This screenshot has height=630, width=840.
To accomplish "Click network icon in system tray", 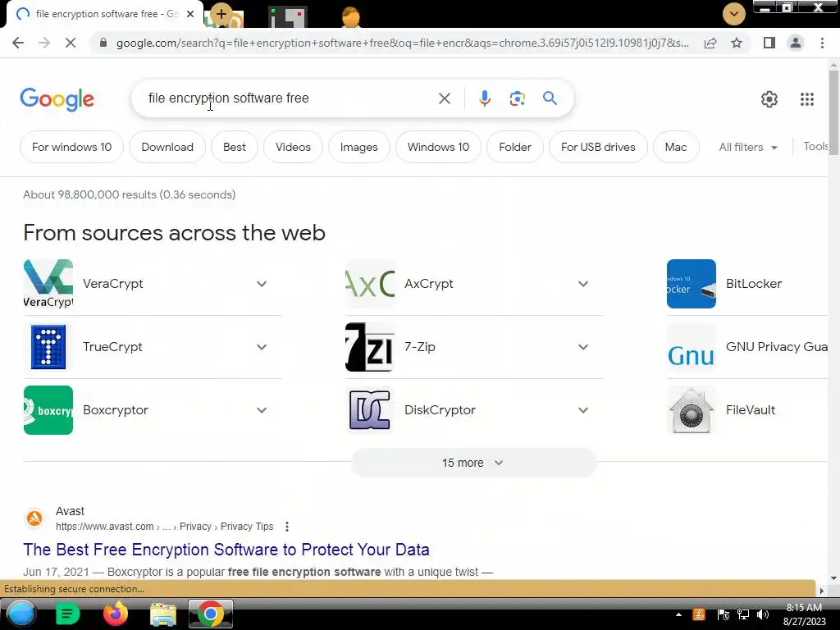I will pyautogui.click(x=743, y=614).
